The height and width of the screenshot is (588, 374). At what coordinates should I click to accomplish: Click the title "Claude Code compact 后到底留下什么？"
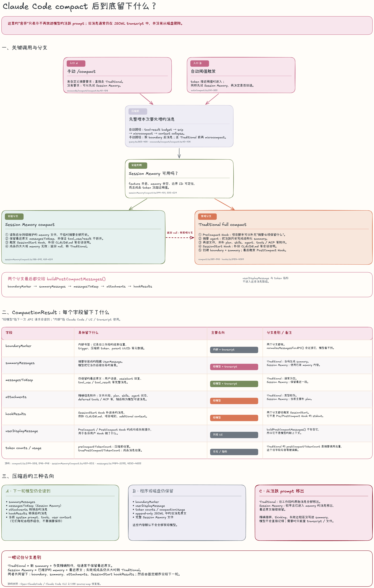[x=80, y=6]
